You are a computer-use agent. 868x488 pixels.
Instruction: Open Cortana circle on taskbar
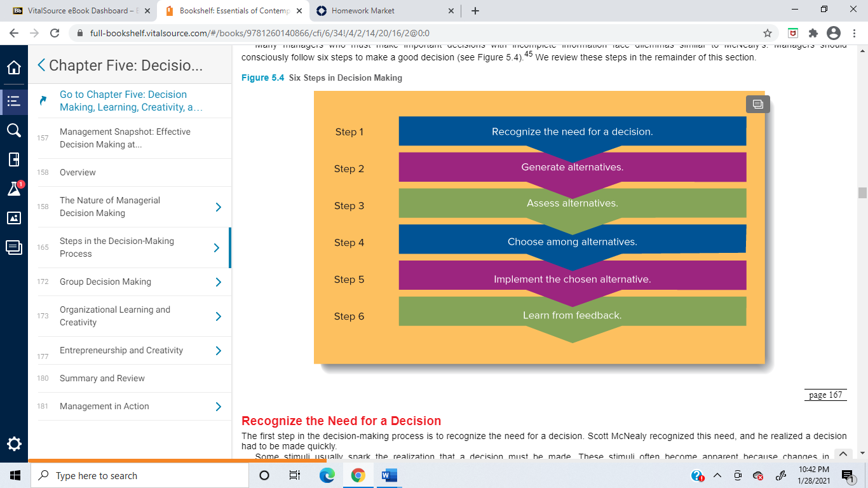click(x=264, y=475)
